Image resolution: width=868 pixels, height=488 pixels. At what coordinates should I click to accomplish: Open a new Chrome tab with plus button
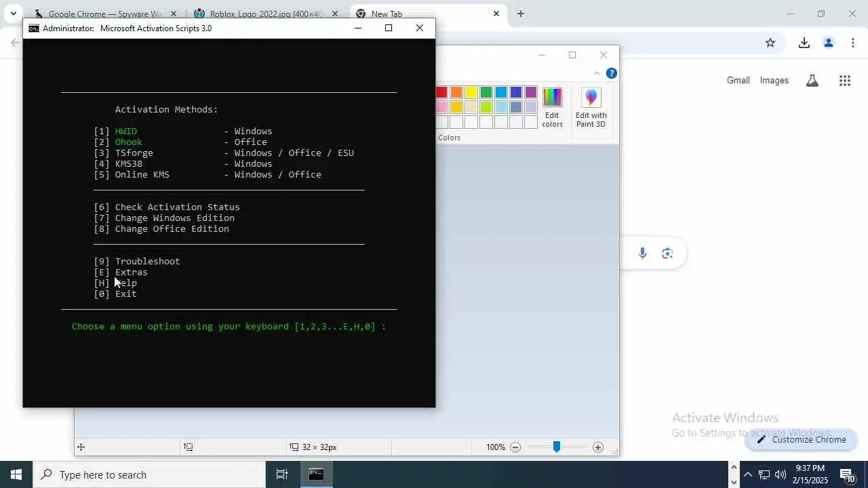pos(520,14)
